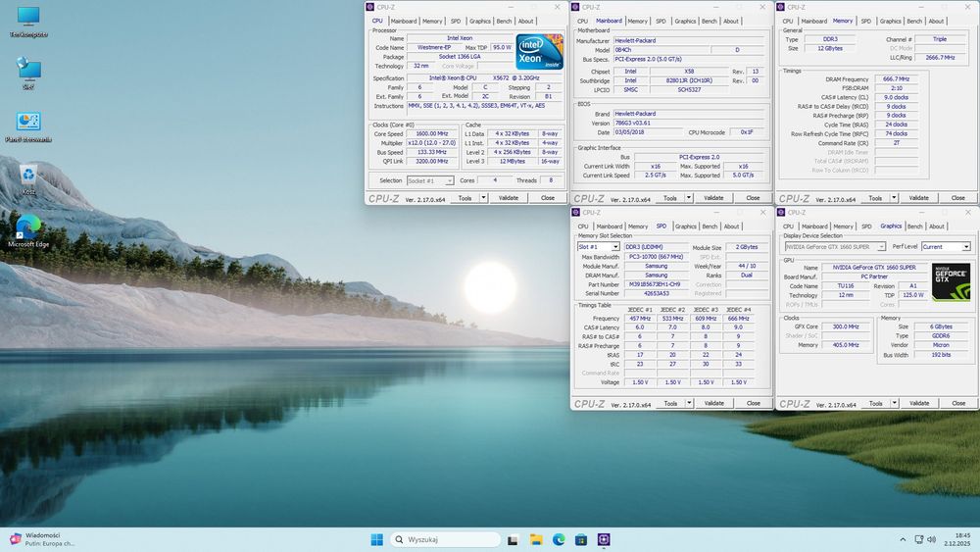Click the Wyszukaj taskbar search field

(444, 540)
